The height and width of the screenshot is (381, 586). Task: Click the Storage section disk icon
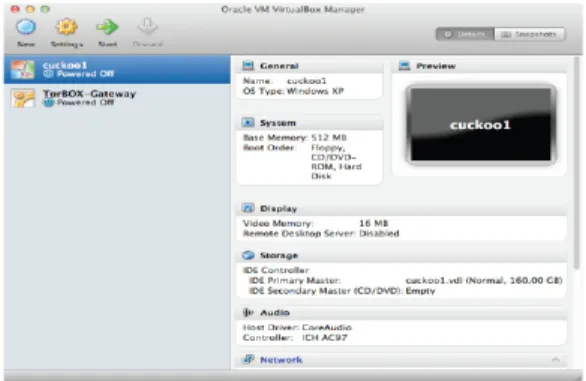[248, 255]
